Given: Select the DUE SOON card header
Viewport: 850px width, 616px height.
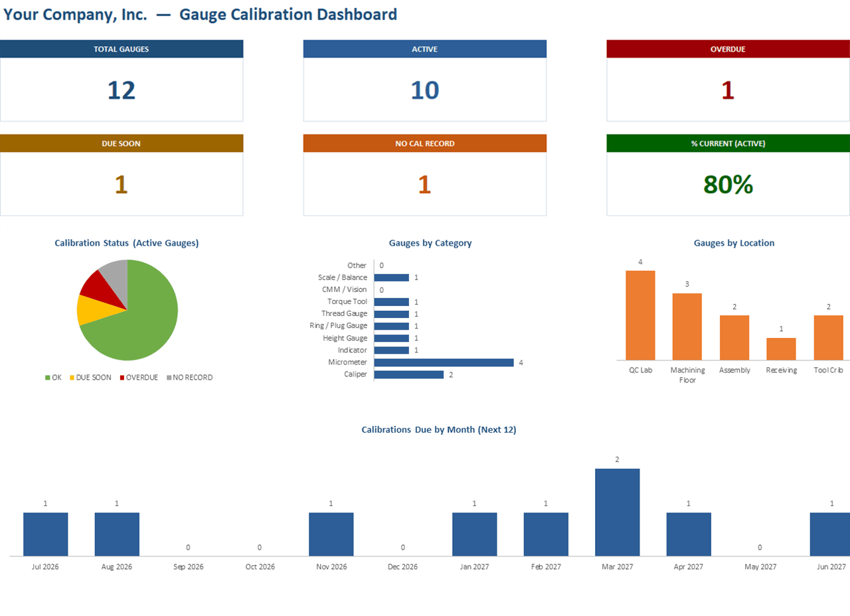Looking at the screenshot, I should click(122, 143).
